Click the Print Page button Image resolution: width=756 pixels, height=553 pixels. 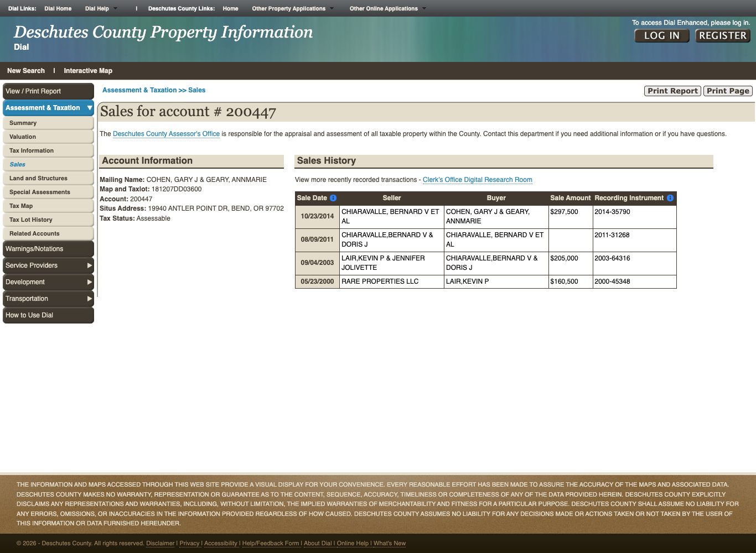click(728, 91)
